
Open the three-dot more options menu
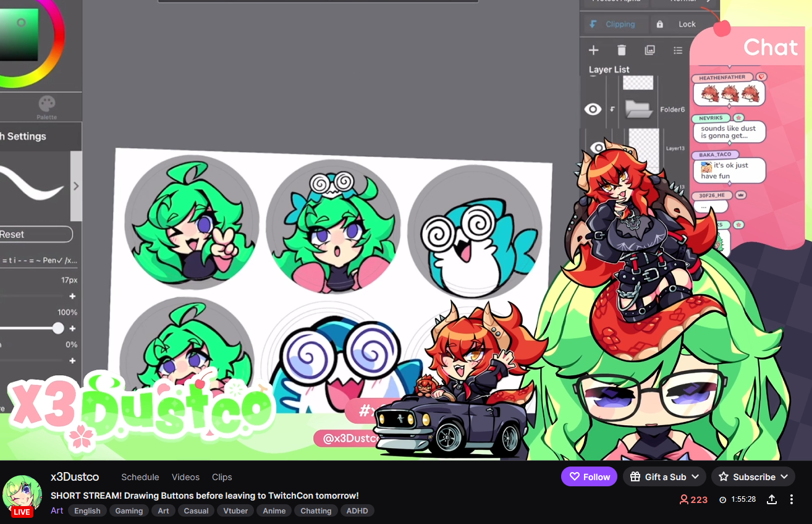[x=792, y=499]
